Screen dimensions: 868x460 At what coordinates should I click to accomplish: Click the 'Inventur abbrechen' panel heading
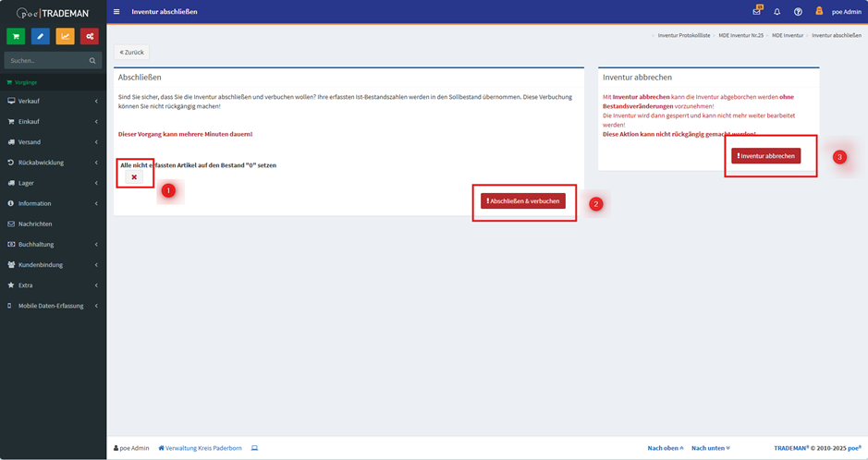[637, 78]
